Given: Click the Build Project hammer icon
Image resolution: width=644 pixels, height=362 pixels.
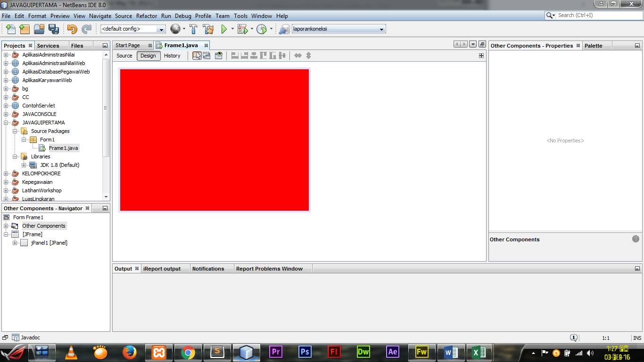Looking at the screenshot, I should [193, 29].
